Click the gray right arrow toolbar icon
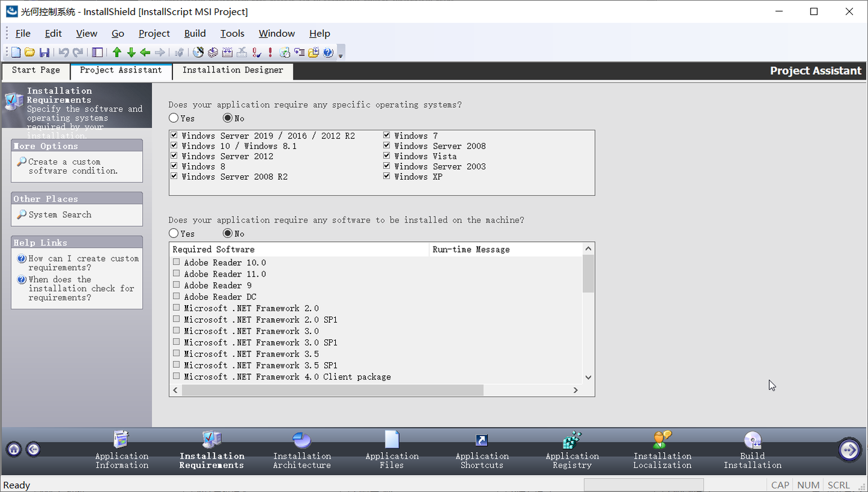868x492 pixels. tap(160, 52)
